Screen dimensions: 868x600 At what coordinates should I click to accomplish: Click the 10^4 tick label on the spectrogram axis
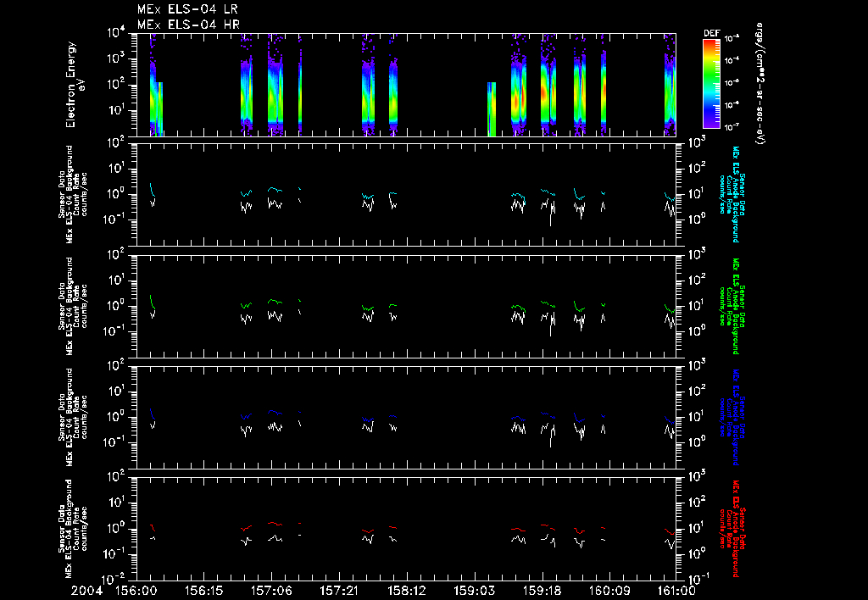pos(115,33)
